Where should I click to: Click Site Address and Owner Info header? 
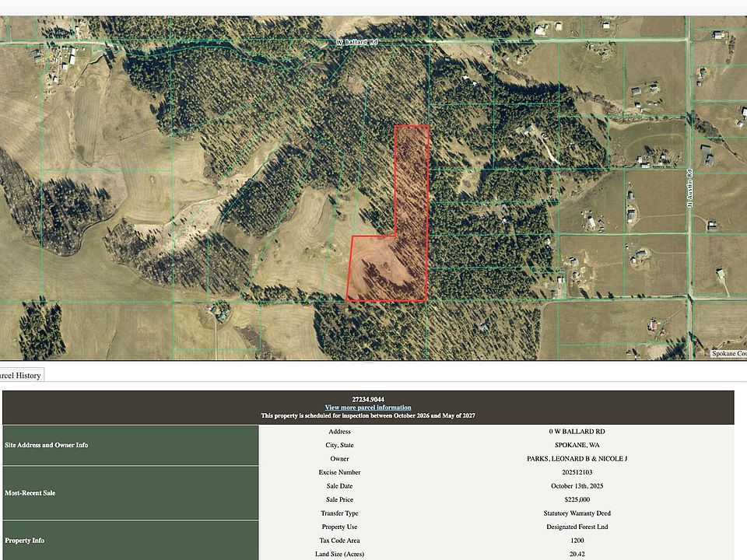[x=131, y=445]
